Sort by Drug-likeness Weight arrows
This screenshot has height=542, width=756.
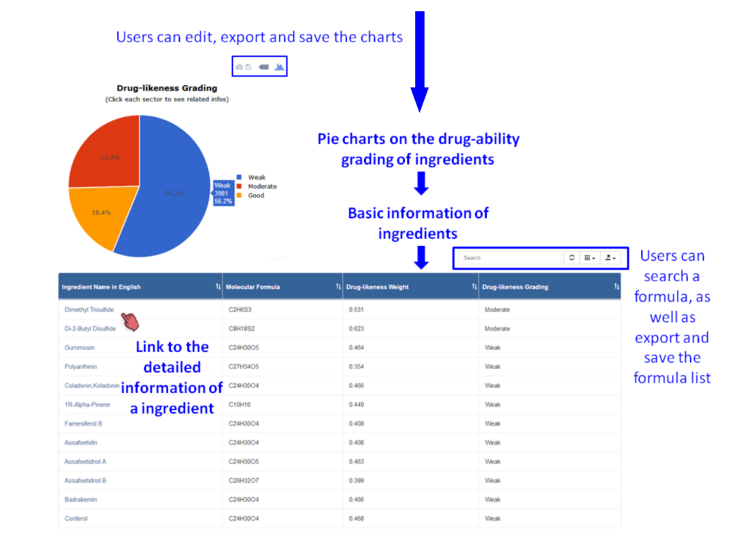click(474, 287)
